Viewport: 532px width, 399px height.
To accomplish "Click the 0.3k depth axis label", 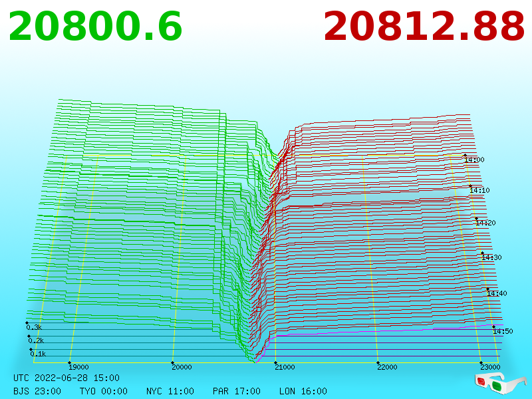I will (x=34, y=327).
